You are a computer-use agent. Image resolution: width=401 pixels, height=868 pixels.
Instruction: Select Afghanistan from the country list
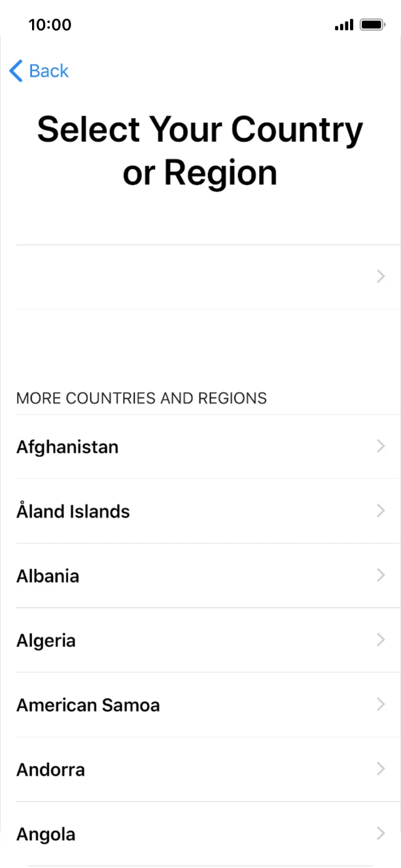tap(67, 446)
